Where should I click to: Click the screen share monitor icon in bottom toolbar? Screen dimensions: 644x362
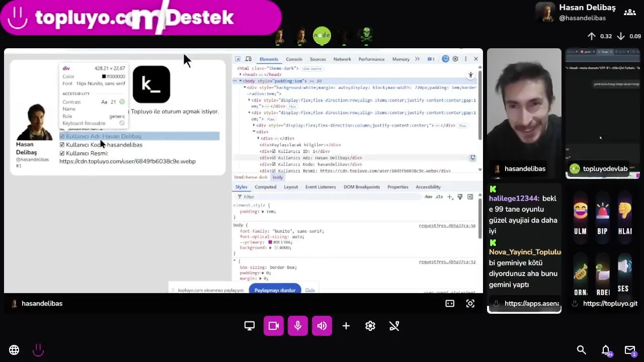[x=250, y=326]
